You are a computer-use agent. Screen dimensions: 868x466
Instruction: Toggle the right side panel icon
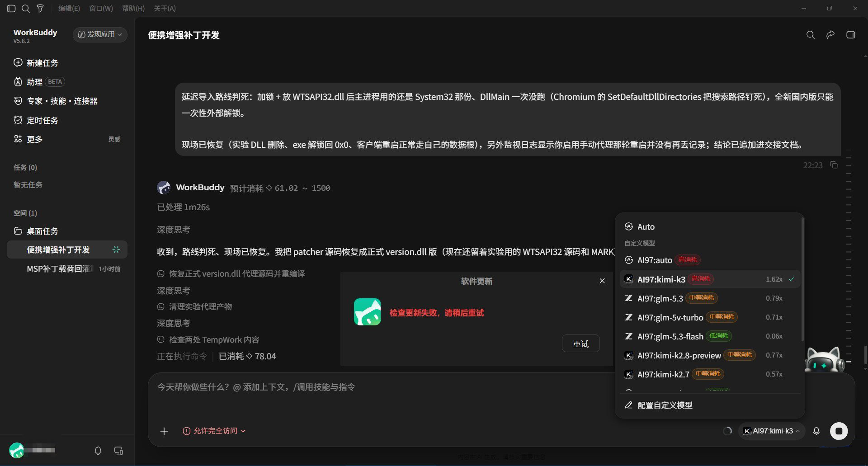click(x=851, y=35)
